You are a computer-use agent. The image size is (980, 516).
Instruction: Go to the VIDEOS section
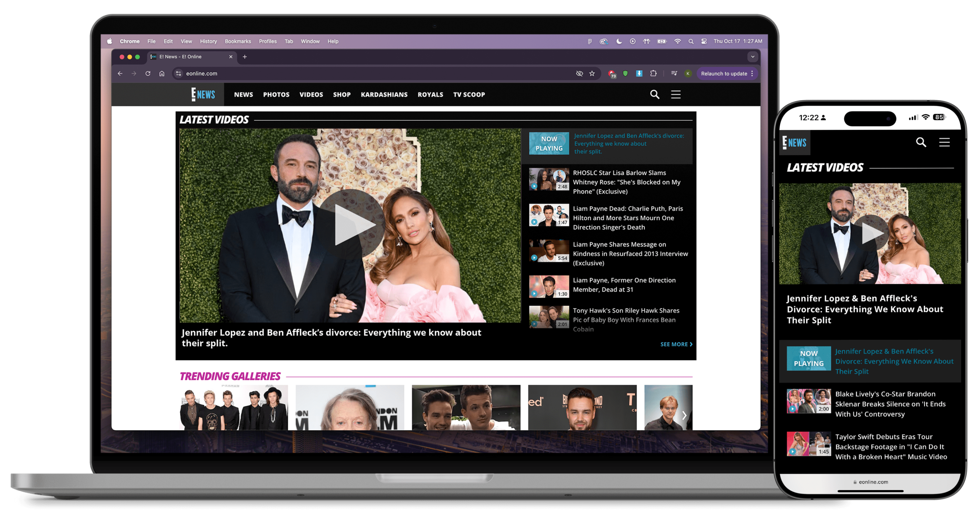tap(311, 94)
